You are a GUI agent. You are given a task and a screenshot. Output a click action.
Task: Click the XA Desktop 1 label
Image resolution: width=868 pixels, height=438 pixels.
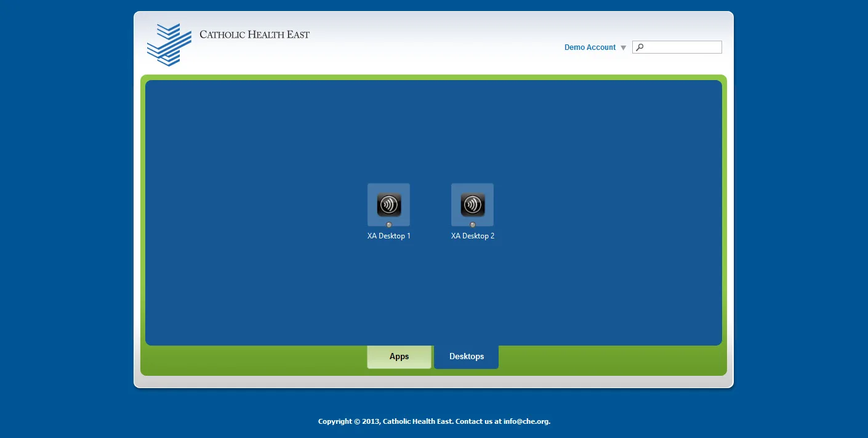[x=389, y=236]
